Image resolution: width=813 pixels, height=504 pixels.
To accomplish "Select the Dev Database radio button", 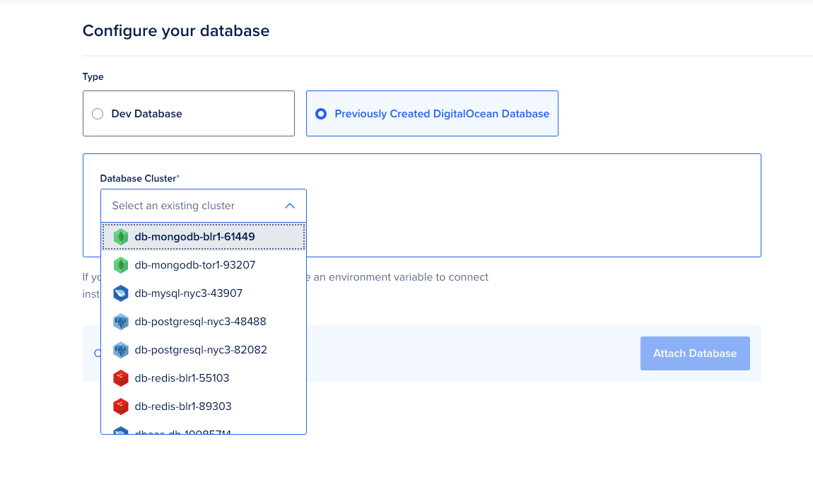I will pyautogui.click(x=98, y=114).
